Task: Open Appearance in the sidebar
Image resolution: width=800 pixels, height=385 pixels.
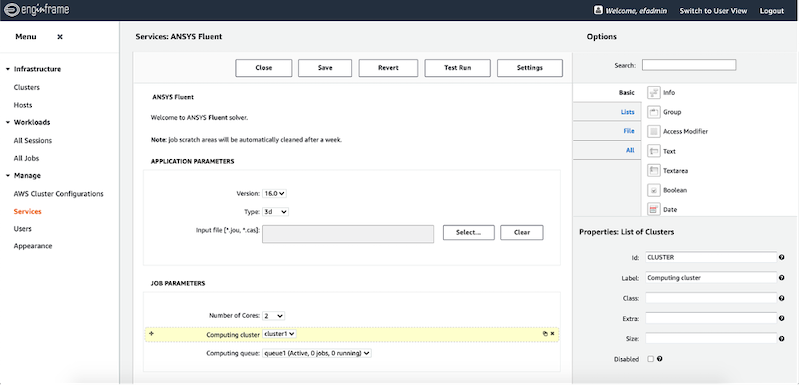Action: tap(33, 246)
